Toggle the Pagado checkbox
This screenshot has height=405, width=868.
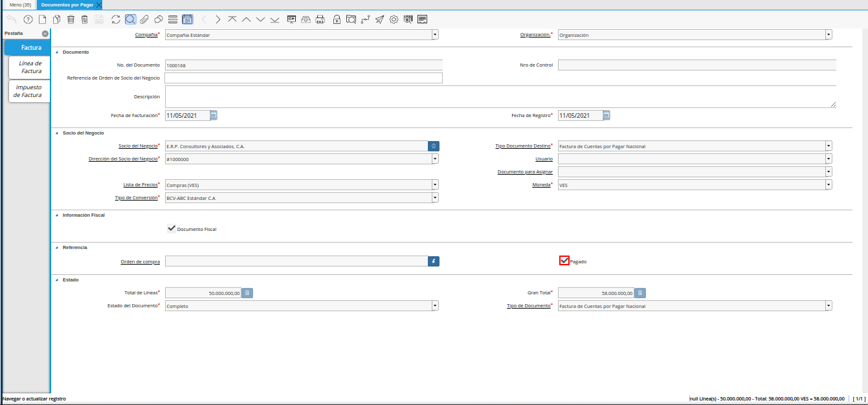564,261
